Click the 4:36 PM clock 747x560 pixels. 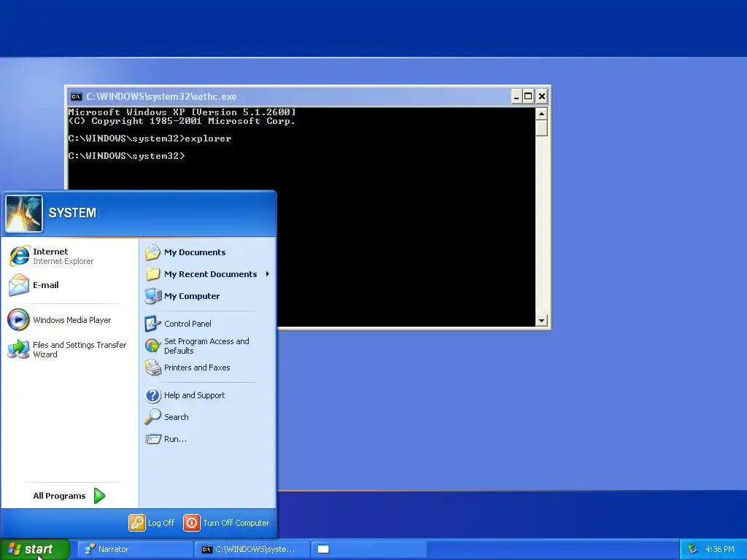[720, 550]
